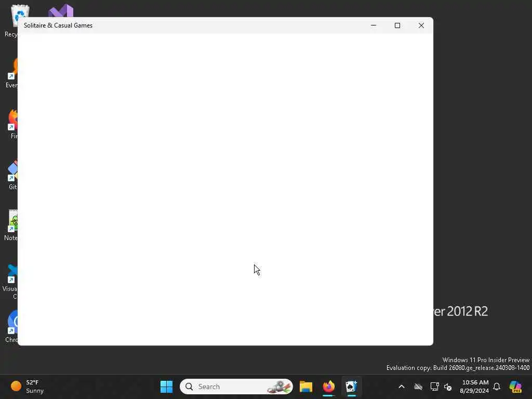Click the Solitaire taskbar icon
Viewport: 532px width, 399px height.
tap(351, 387)
